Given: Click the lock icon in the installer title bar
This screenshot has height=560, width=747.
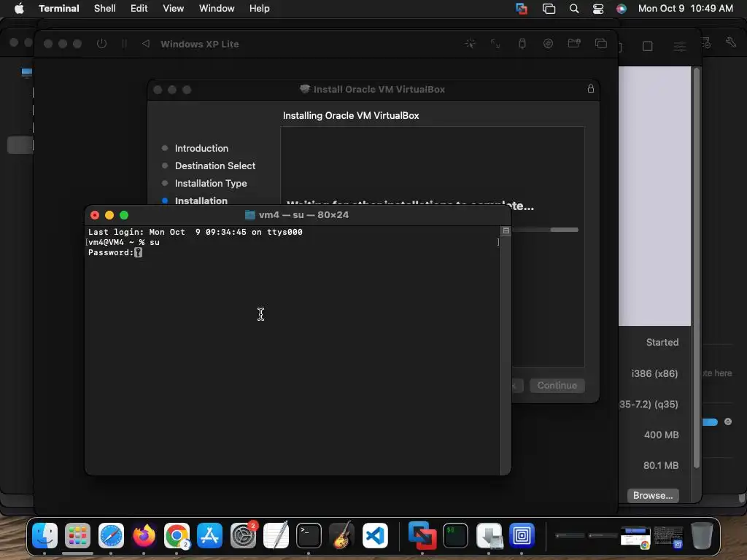Looking at the screenshot, I should pos(591,88).
